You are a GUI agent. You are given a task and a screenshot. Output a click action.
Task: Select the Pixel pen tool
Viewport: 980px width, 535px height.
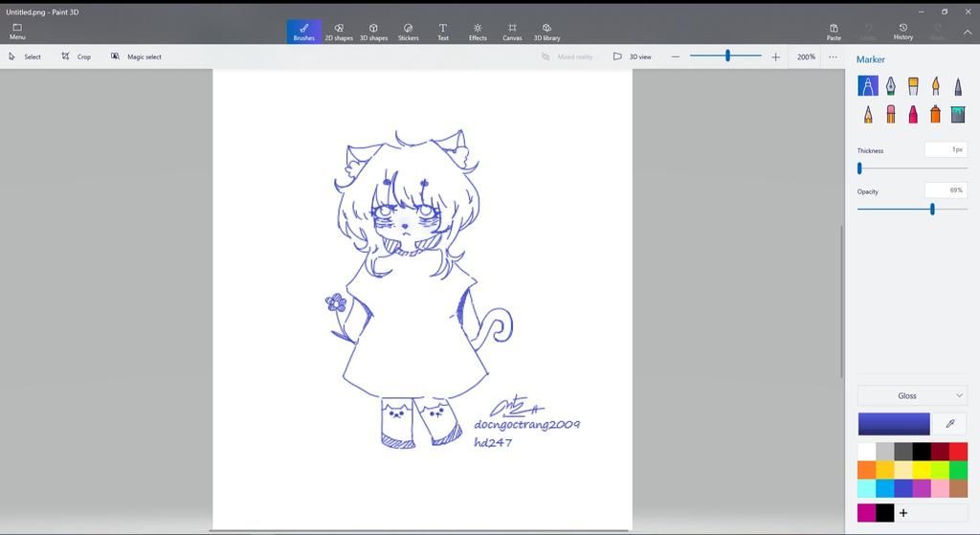coord(957,85)
